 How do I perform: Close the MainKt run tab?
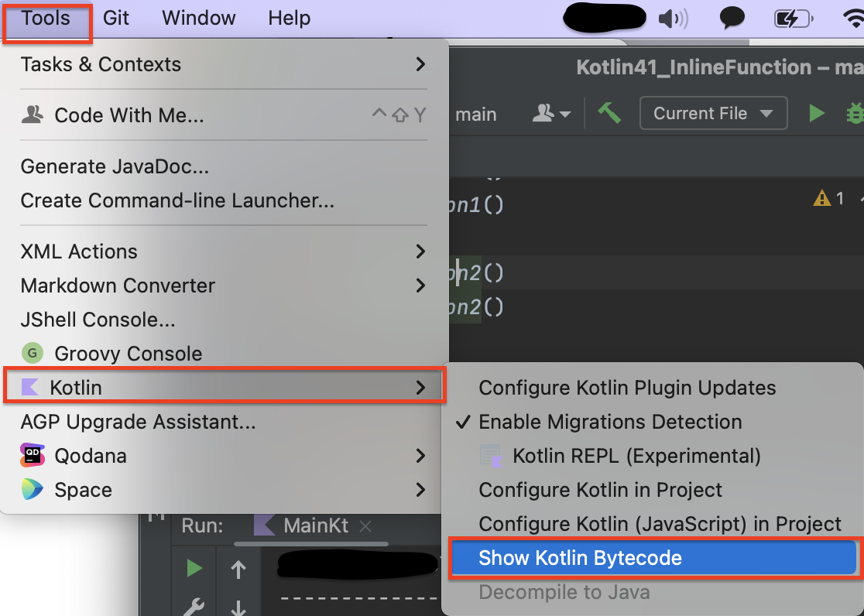click(365, 526)
